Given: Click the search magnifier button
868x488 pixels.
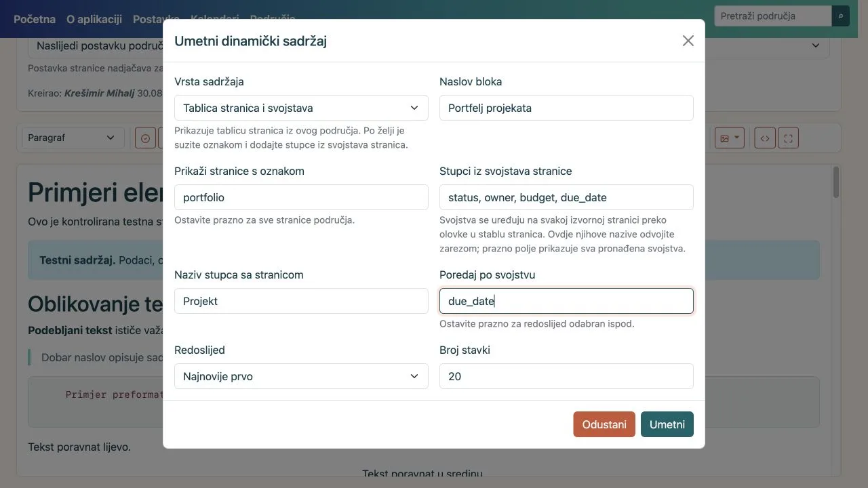Looking at the screenshot, I should (x=841, y=16).
